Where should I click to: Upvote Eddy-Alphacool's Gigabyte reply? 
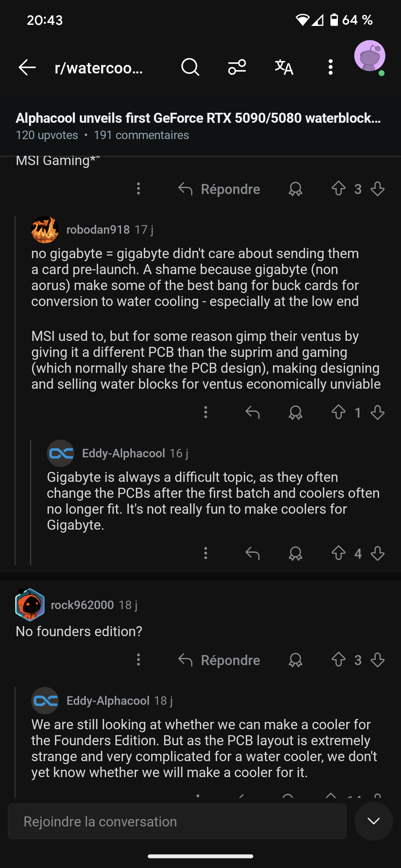tap(338, 553)
